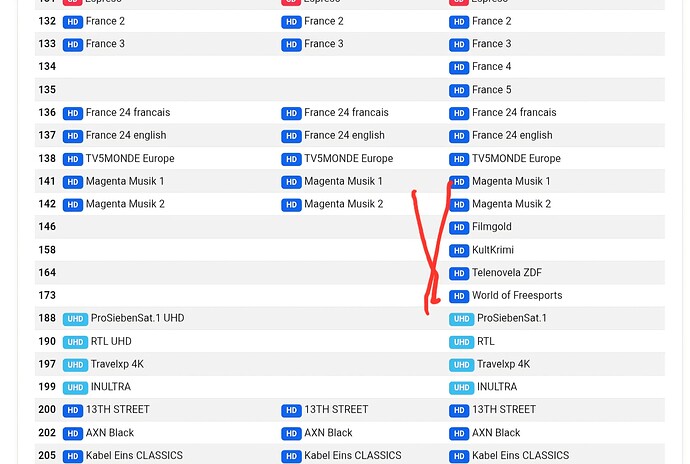The width and height of the screenshot is (690, 464).
Task: Select channel number 158
Action: click(x=47, y=250)
